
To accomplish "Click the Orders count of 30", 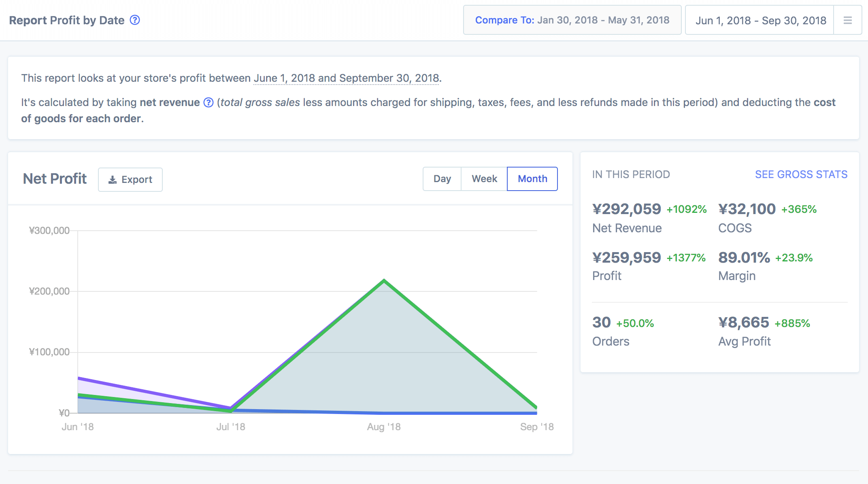I will [x=601, y=323].
